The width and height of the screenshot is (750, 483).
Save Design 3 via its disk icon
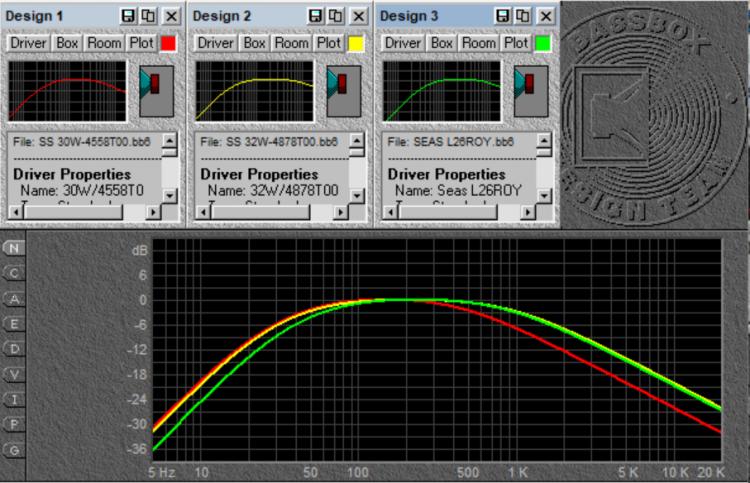pyautogui.click(x=502, y=16)
